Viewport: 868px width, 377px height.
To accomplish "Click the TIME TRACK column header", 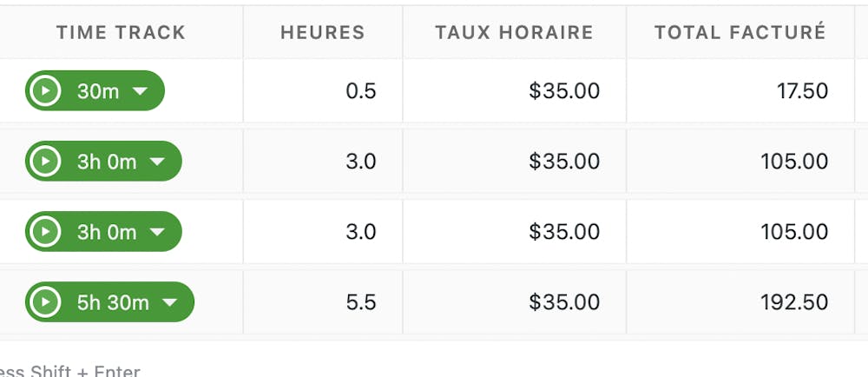I will pos(122,33).
